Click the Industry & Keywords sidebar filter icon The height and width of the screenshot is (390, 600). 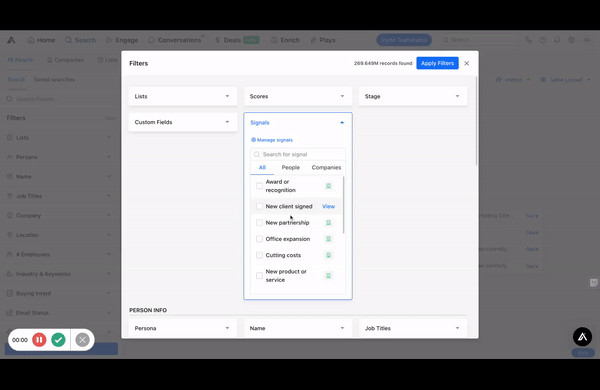(x=10, y=274)
